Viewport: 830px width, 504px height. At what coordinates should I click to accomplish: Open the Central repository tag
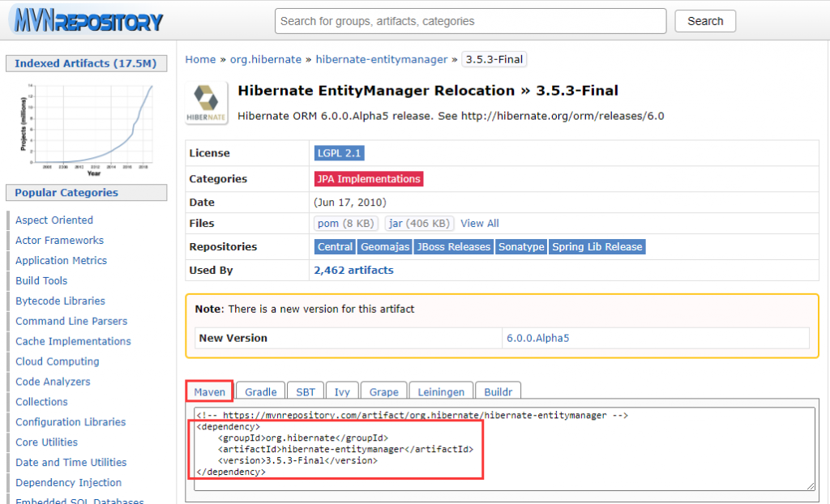click(x=335, y=246)
